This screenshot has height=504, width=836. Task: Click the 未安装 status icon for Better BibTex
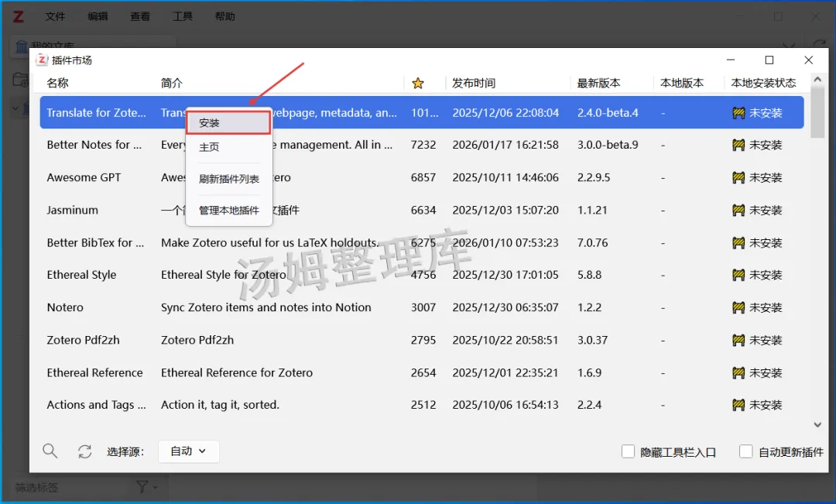click(738, 242)
